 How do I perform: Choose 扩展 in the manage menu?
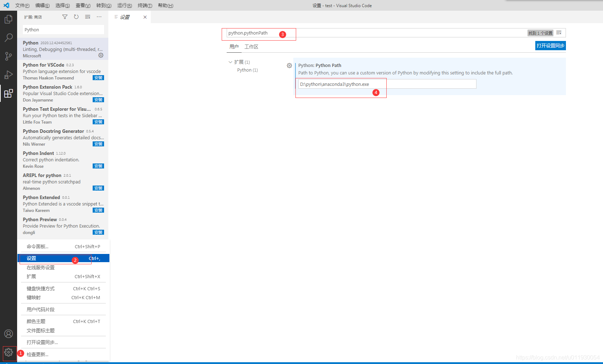[63, 276]
